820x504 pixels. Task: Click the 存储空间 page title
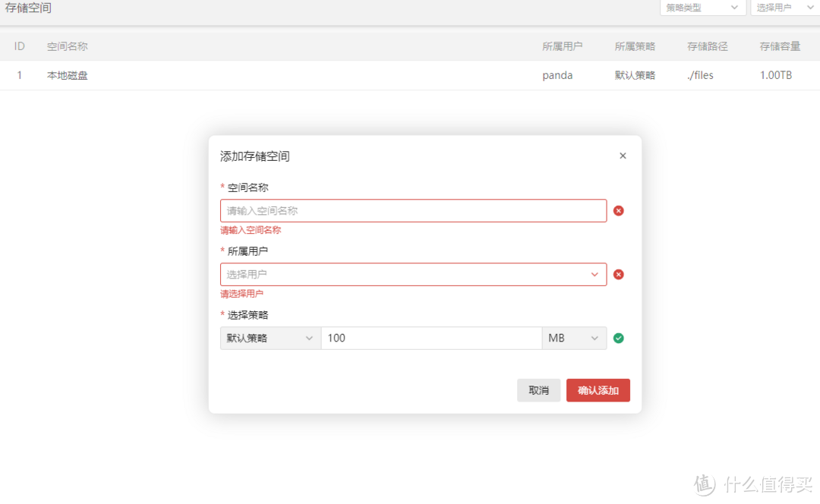click(x=28, y=8)
